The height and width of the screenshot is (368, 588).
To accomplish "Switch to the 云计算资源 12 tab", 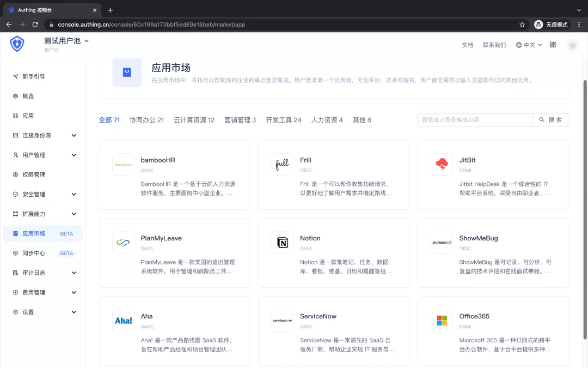I will (194, 120).
